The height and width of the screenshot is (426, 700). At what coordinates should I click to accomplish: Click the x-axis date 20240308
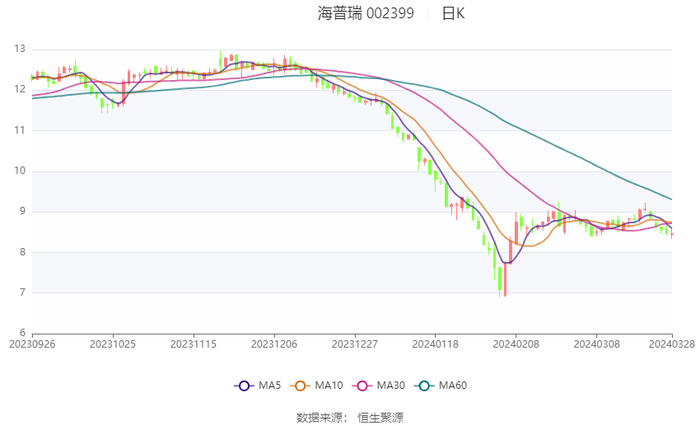pos(596,344)
